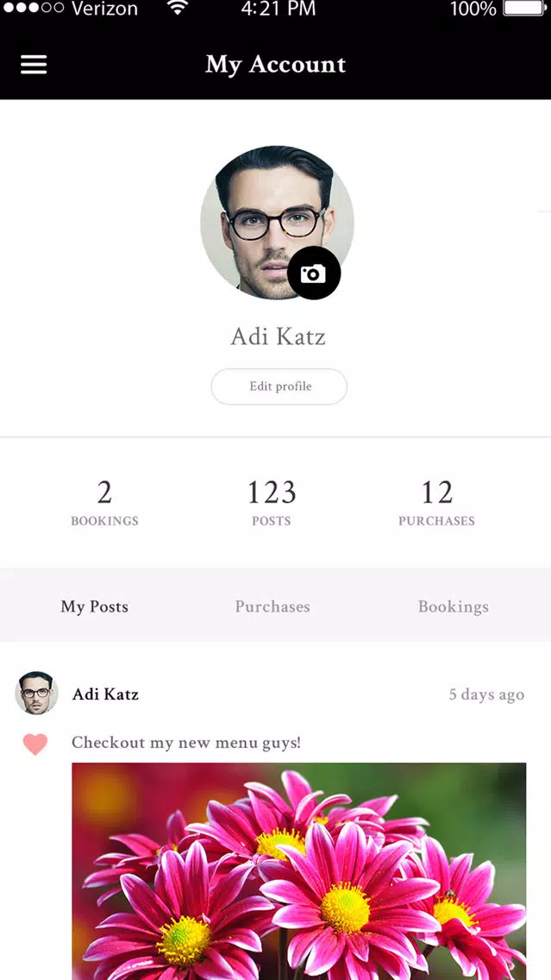
Task: Select the 2 Bookings stat
Action: (104, 503)
